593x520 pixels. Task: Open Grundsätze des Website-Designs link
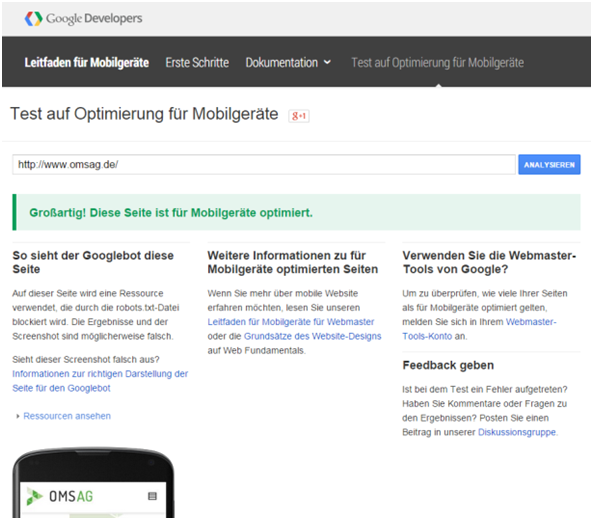(312, 336)
